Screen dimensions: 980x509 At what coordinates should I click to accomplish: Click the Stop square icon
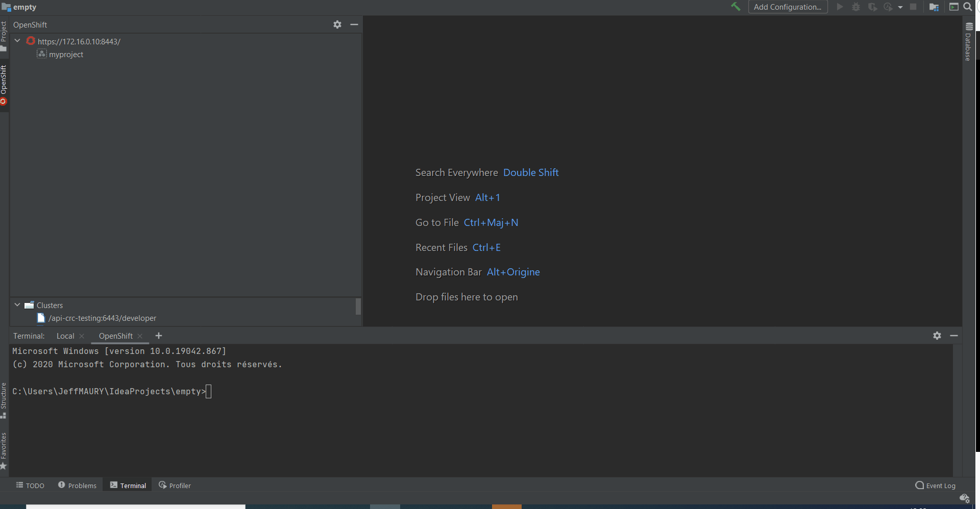pyautogui.click(x=913, y=7)
